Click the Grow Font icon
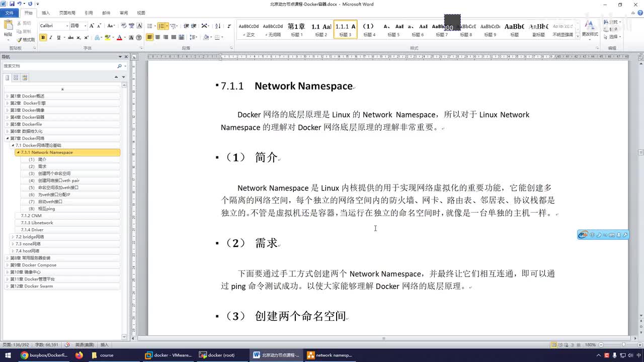This screenshot has width=644, height=362. (x=92, y=26)
